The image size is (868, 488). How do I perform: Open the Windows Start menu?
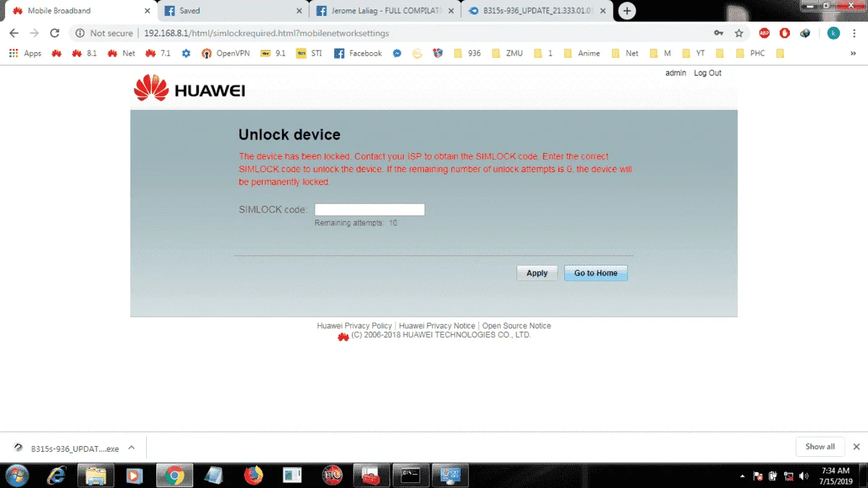(16, 475)
